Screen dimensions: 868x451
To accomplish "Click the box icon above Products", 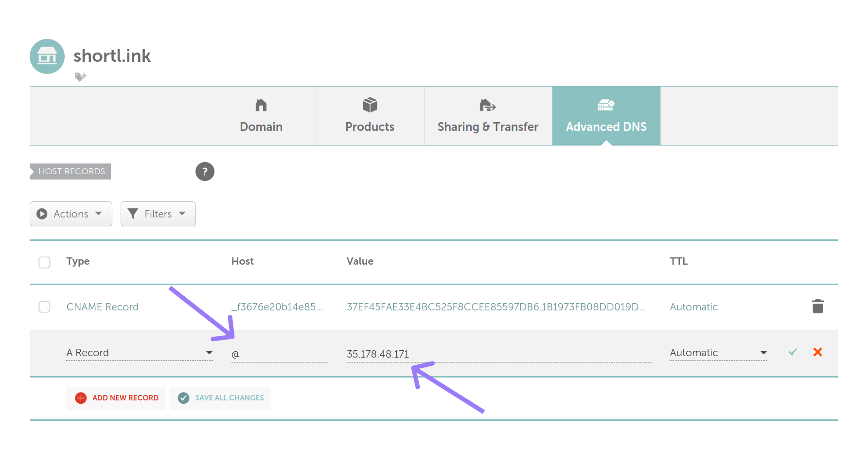I will [370, 104].
